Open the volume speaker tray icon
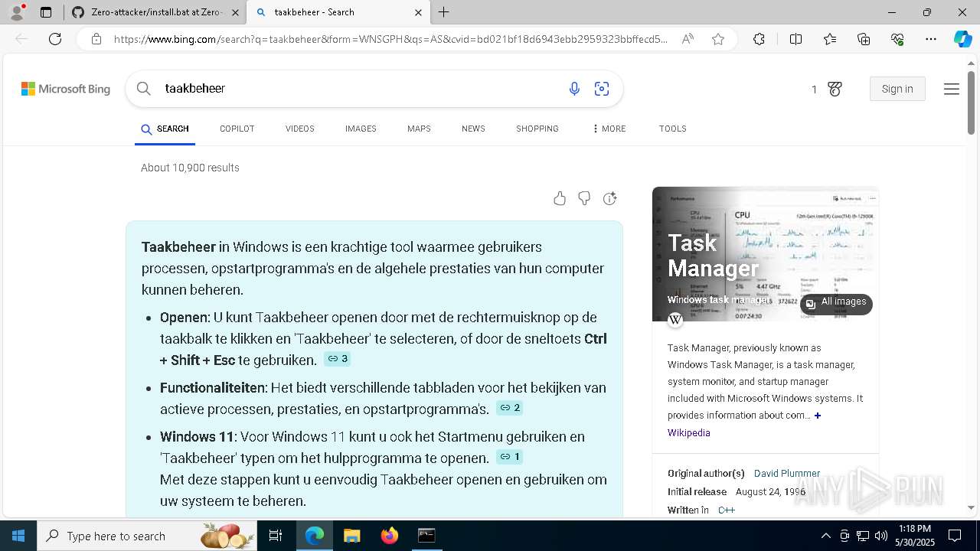The image size is (980, 551). click(881, 536)
